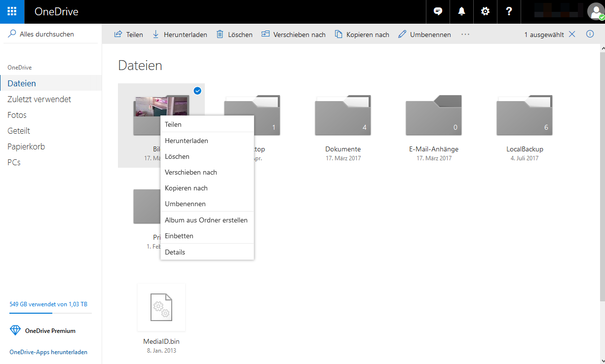Open the information details pane icon
Screen dimensions: 605x364
pyautogui.click(x=590, y=34)
